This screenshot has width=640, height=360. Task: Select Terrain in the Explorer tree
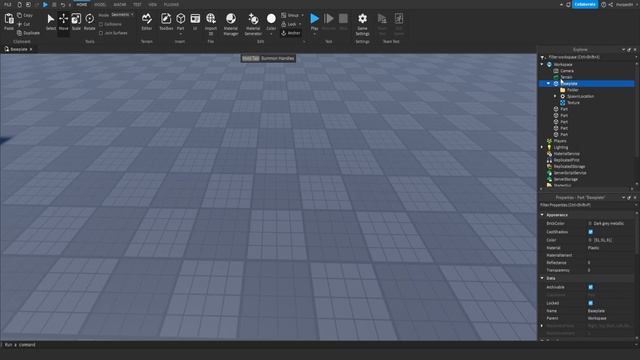566,77
